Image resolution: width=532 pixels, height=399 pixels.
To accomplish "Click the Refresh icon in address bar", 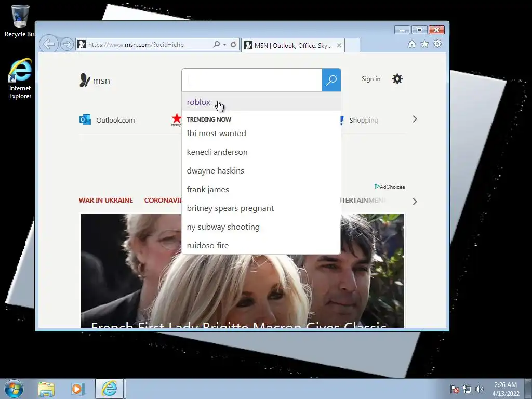I will click(233, 45).
